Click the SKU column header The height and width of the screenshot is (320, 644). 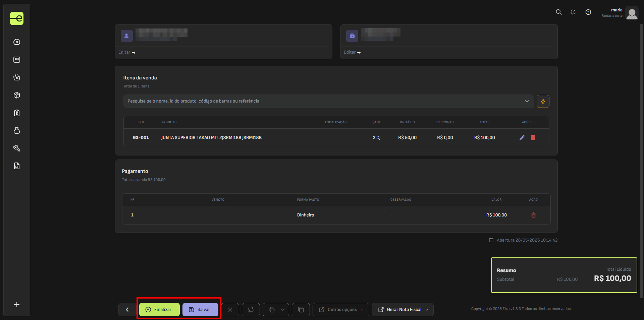[x=141, y=122]
